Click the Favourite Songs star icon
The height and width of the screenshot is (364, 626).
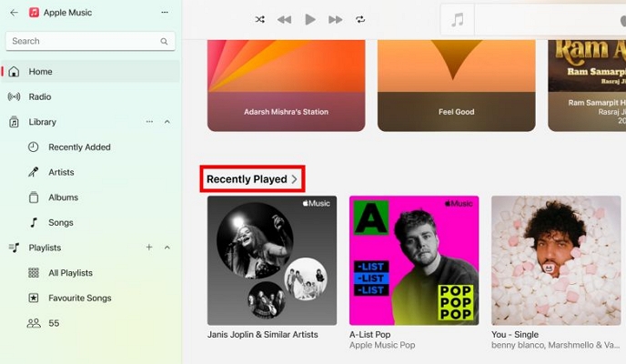click(34, 298)
